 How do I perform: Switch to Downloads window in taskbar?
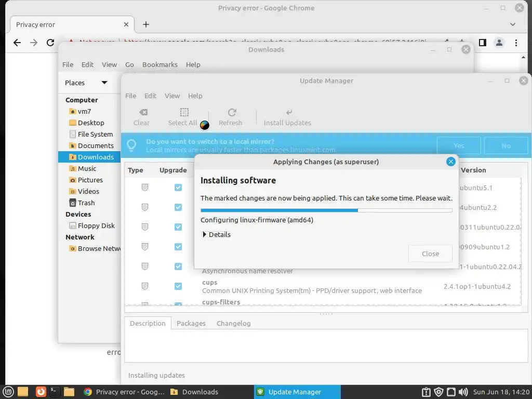(195, 392)
